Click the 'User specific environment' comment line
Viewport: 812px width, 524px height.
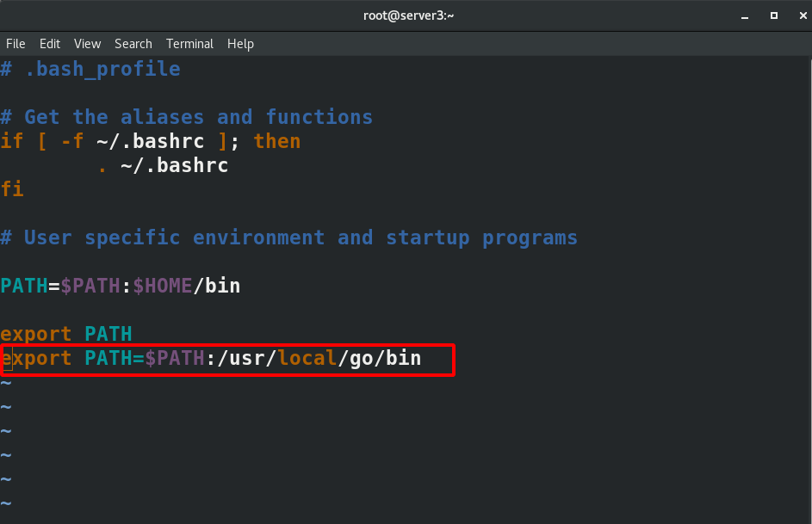[x=289, y=237]
